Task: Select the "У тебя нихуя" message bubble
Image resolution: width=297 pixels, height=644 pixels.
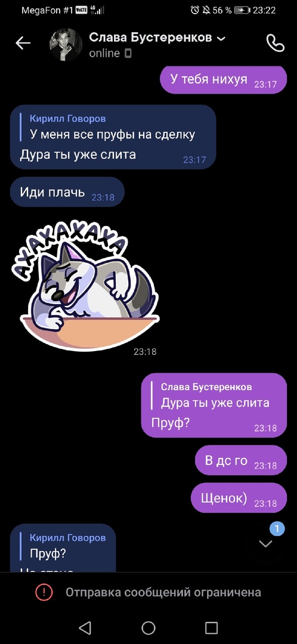Action: coord(223,80)
